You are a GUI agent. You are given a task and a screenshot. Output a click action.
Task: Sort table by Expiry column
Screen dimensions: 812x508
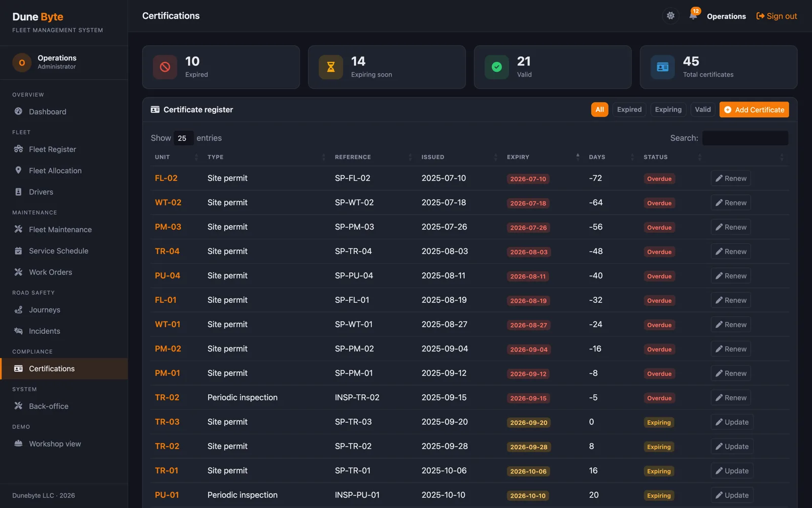pos(543,157)
